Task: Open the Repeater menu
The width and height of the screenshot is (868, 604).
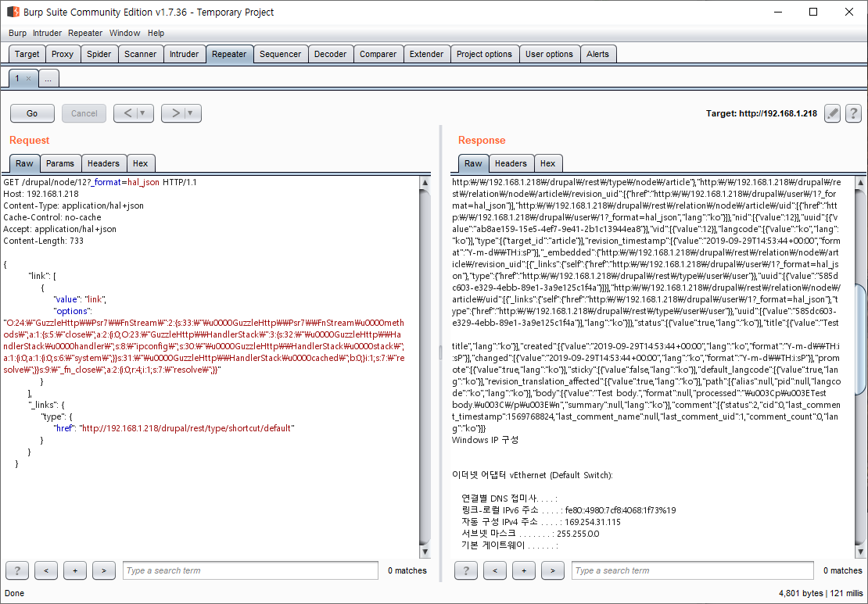Action: coord(85,33)
